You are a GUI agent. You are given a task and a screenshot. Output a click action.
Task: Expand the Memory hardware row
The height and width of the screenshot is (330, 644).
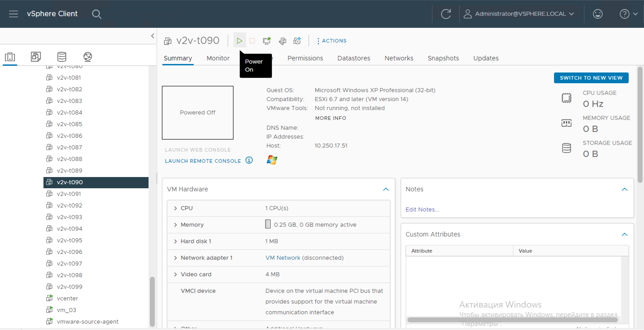[175, 225]
